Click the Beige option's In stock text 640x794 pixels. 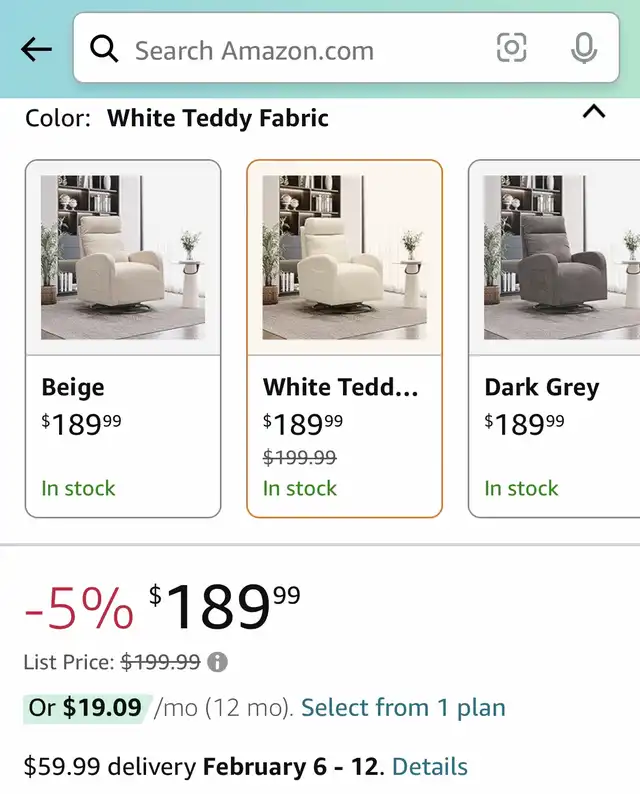pyautogui.click(x=78, y=488)
